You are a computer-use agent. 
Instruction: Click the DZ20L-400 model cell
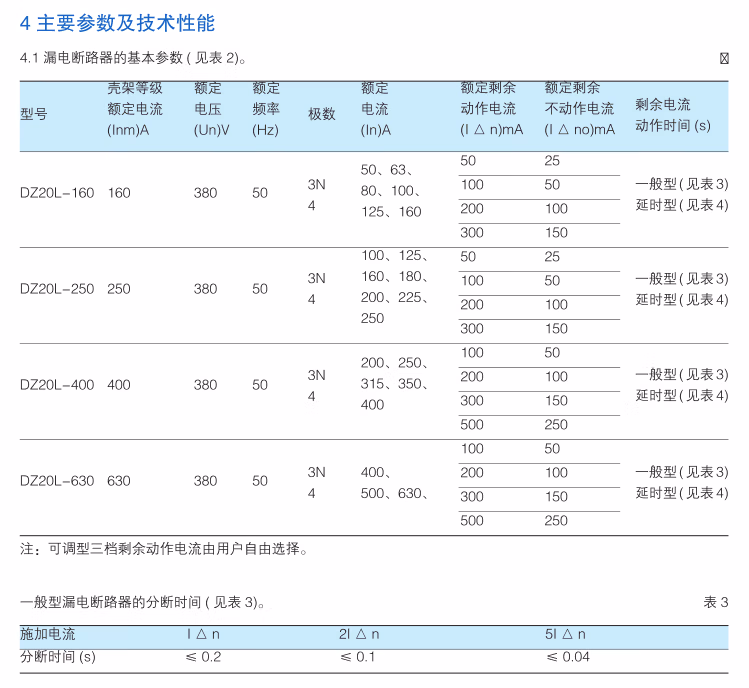click(57, 385)
